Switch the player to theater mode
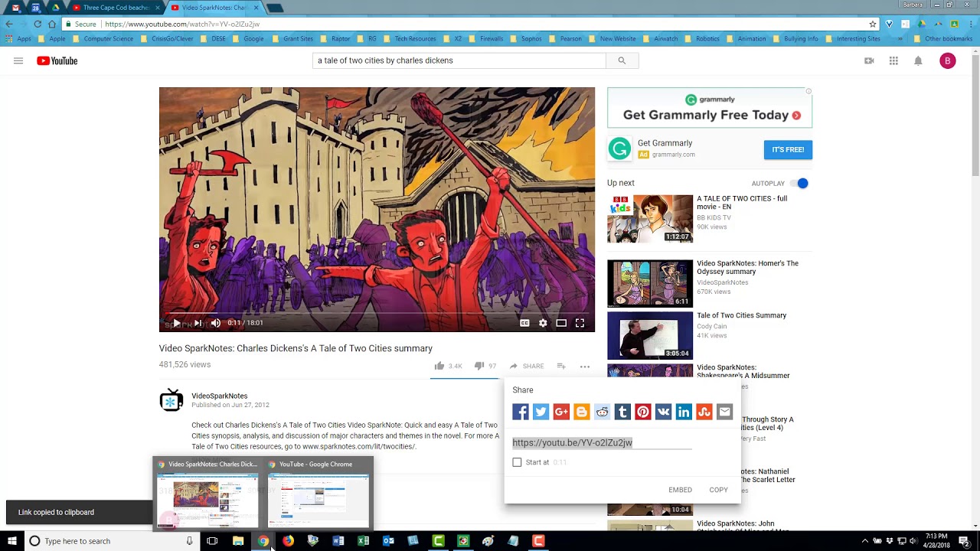980x551 pixels. coord(561,323)
